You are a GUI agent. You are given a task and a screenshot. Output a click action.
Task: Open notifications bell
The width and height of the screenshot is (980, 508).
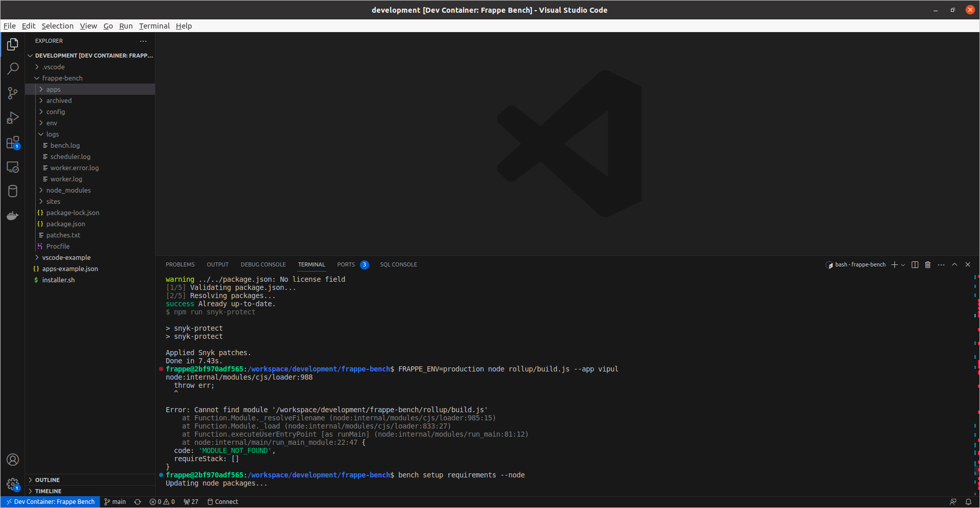(968, 502)
